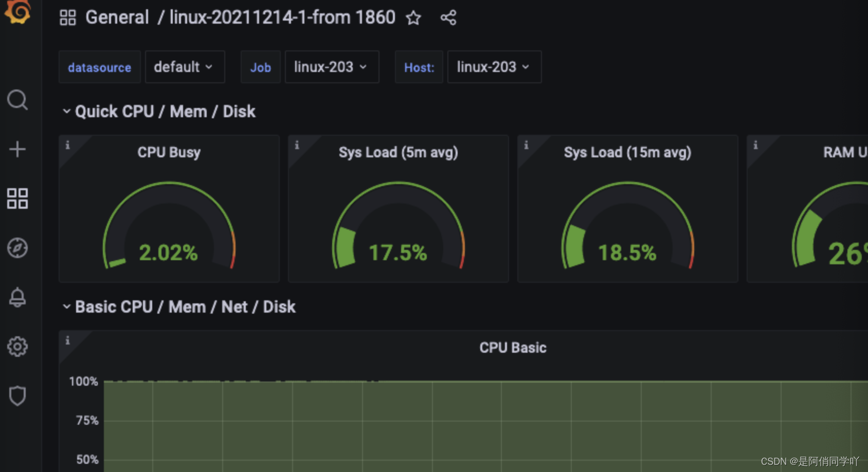Open the Sys Load (5m avg) panel title
Viewport: 868px width, 472px height.
tap(398, 152)
